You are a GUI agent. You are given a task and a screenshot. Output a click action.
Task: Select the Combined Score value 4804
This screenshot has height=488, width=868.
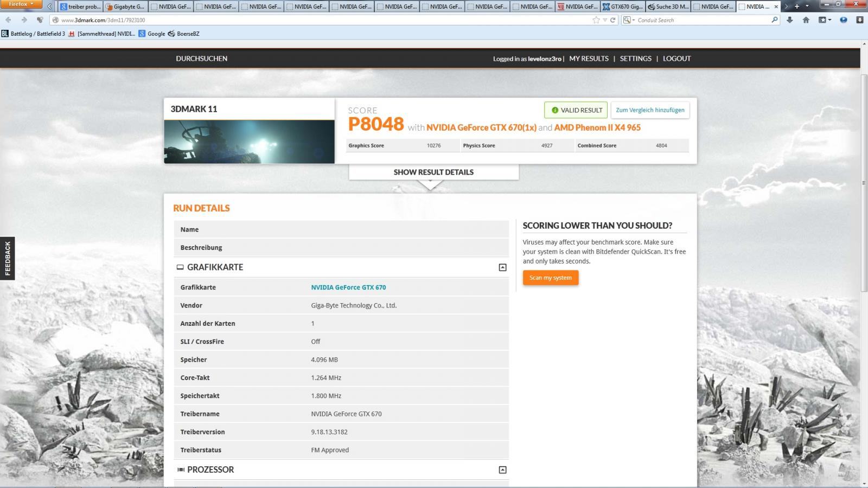[x=661, y=145]
